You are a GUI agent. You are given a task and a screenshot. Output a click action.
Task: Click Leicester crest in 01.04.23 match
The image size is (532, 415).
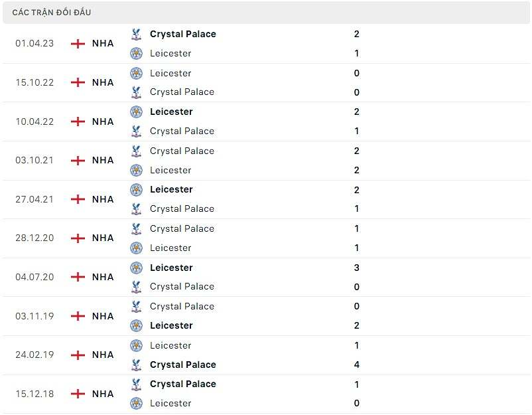pyautogui.click(x=137, y=53)
